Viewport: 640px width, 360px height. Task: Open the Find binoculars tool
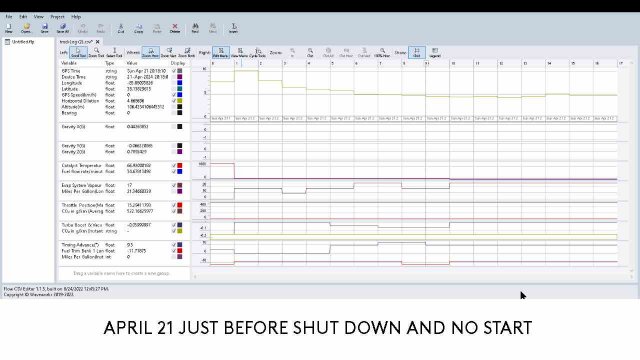[x=195, y=28]
